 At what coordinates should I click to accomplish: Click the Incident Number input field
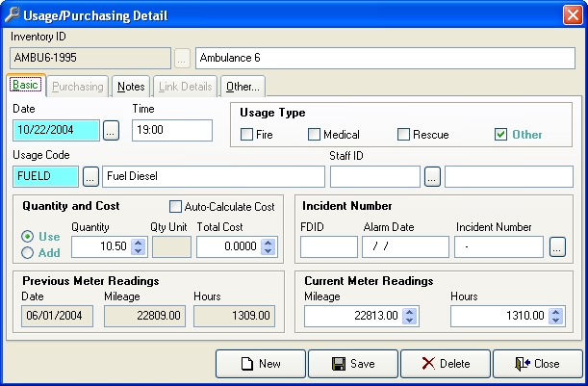pyautogui.click(x=499, y=246)
